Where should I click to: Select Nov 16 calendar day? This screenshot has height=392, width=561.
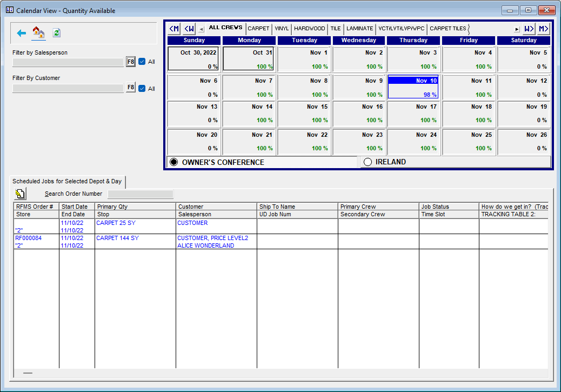point(358,114)
